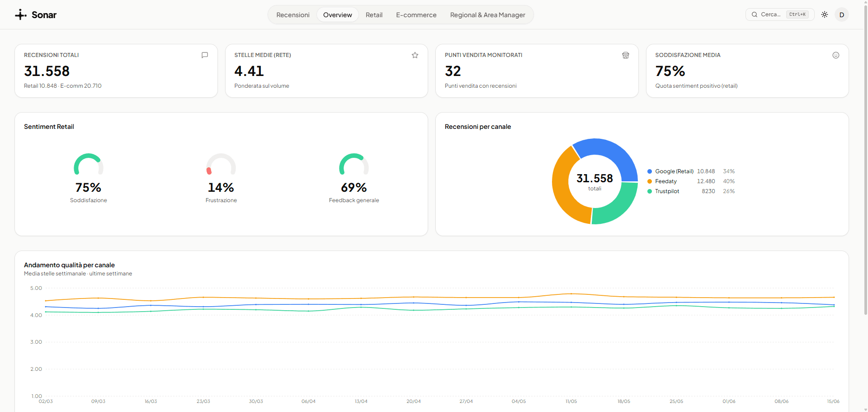
Task: Click the 34% share in the legend
Action: [x=729, y=171]
